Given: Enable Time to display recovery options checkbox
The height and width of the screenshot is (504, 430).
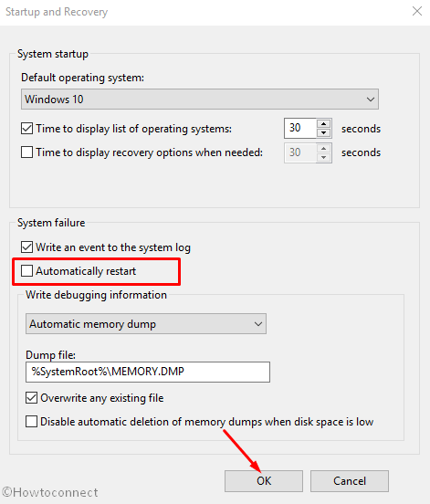Looking at the screenshot, I should 26,152.
